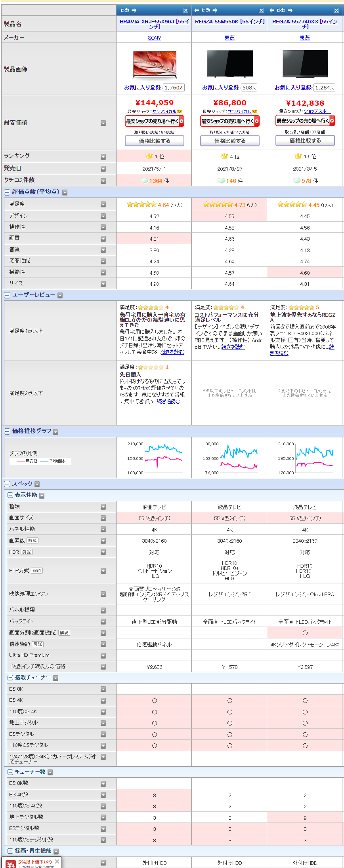Open the REGZA 55Z740XS product image
Screen dimensions: 344x868
pyautogui.click(x=305, y=64)
